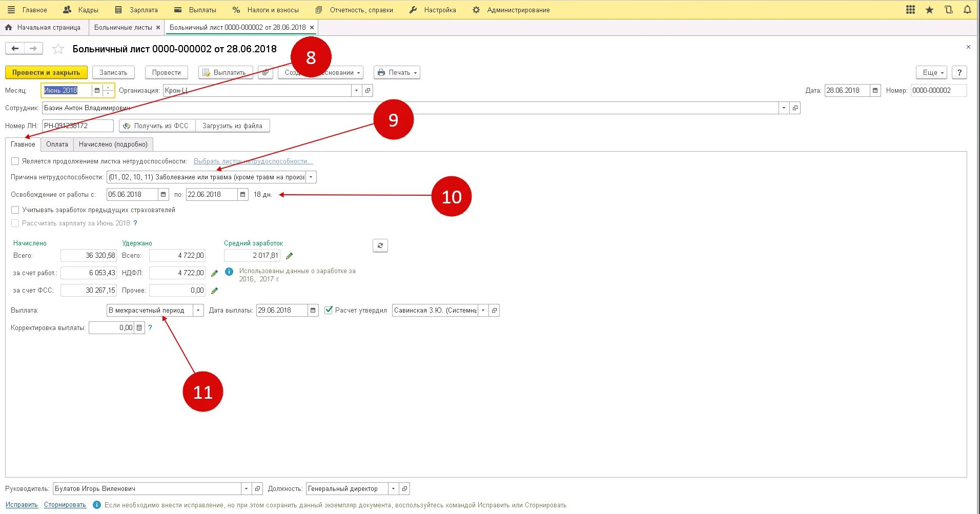980x514 pixels.
Task: Open the employee record icon
Action: pyautogui.click(x=794, y=108)
